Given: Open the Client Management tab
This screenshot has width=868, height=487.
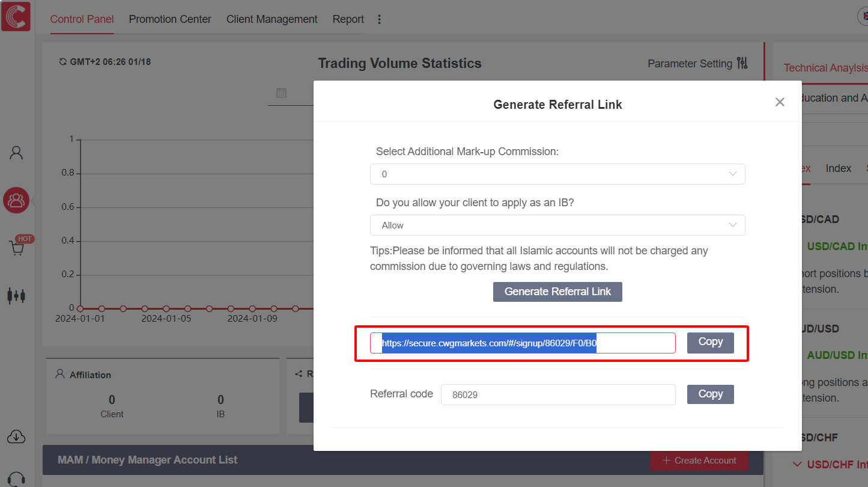Looking at the screenshot, I should tap(272, 19).
